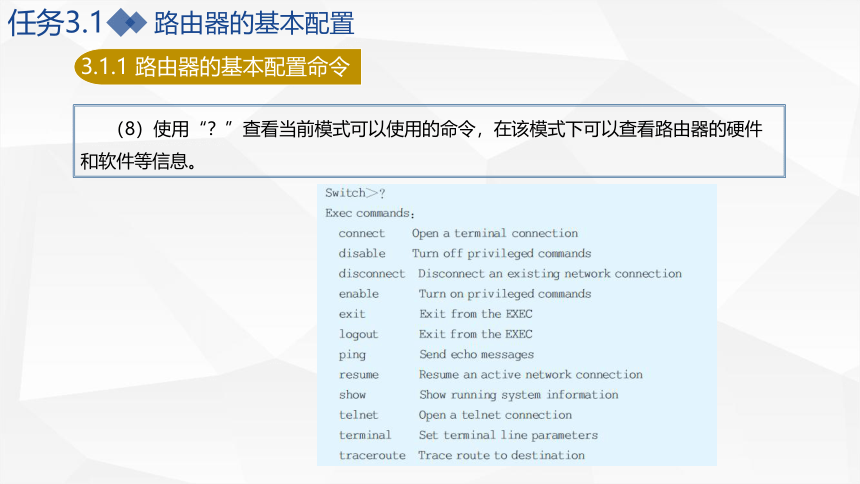The height and width of the screenshot is (484, 860).
Task: Click 'Send echo messages' description
Action: pos(477,354)
